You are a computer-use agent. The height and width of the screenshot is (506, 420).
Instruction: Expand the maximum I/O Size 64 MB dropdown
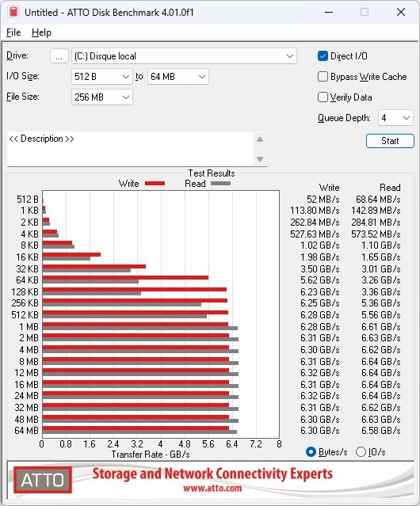[x=178, y=77]
